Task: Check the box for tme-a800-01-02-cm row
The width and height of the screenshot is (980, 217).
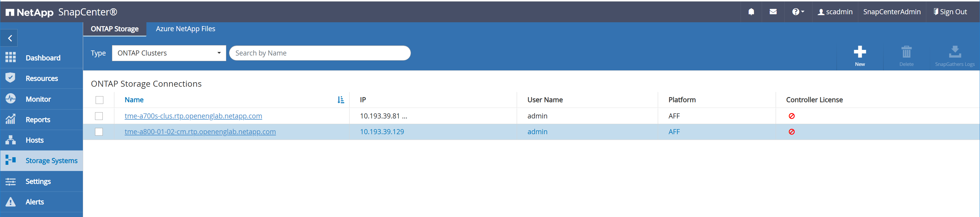Action: (x=99, y=132)
